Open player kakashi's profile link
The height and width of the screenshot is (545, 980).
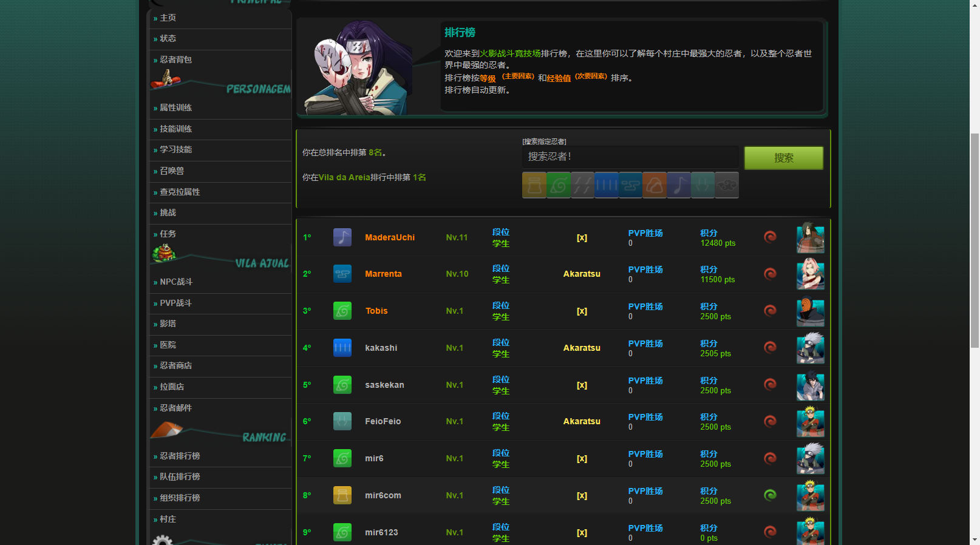pyautogui.click(x=381, y=348)
